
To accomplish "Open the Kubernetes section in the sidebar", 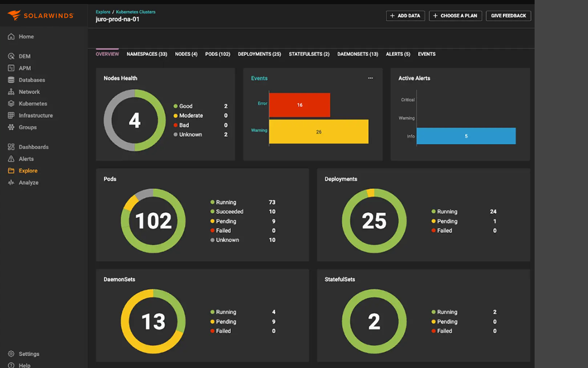I will click(32, 103).
